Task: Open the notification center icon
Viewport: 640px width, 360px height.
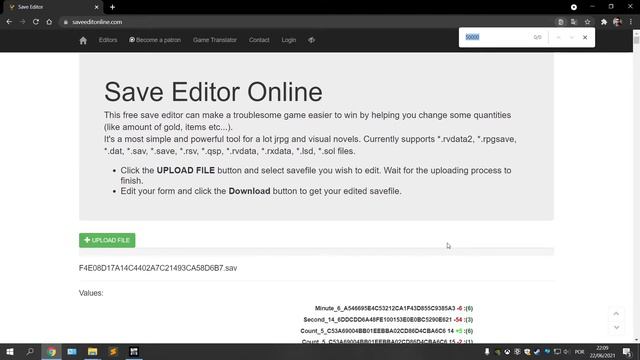Action: [x=627, y=352]
